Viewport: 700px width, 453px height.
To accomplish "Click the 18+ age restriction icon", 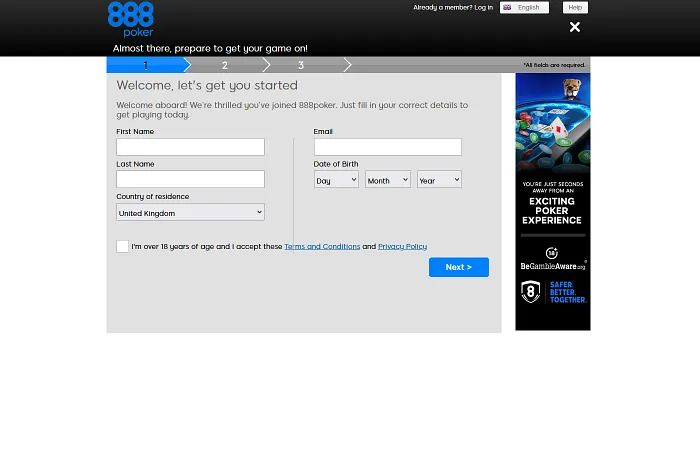I will click(552, 253).
